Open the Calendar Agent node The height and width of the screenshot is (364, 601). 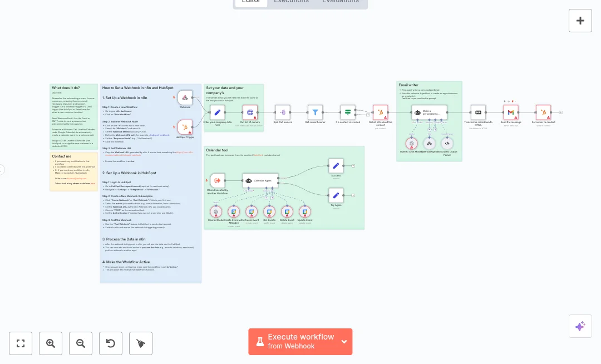260,180
